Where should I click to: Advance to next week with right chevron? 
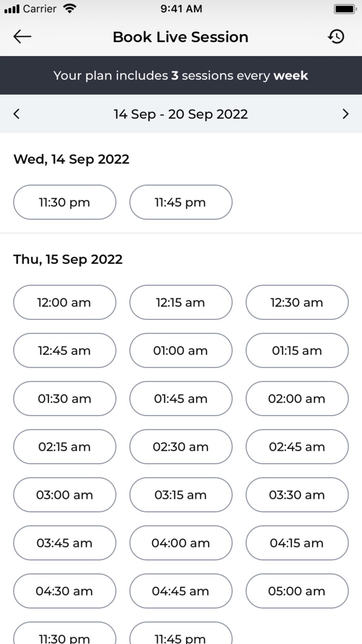pyautogui.click(x=345, y=114)
